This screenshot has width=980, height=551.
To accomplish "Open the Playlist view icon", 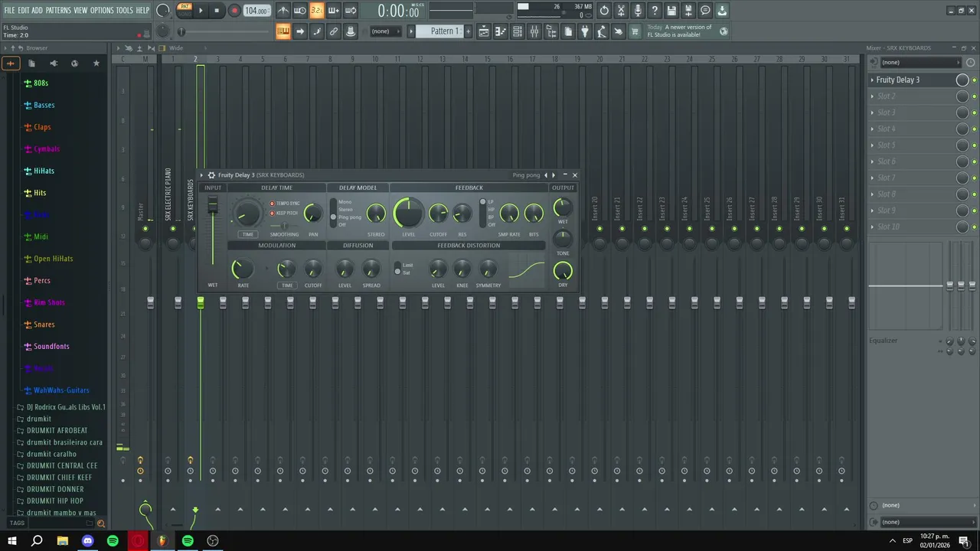I will [x=484, y=31].
